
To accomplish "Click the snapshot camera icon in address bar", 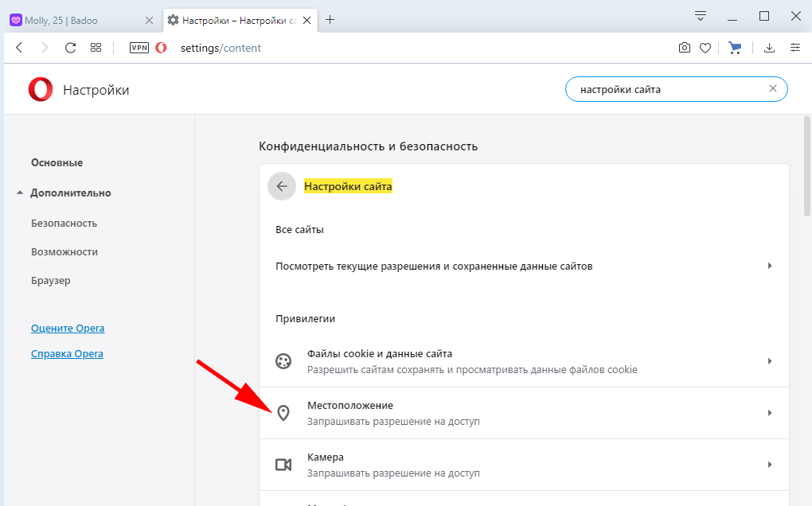I will 685,48.
